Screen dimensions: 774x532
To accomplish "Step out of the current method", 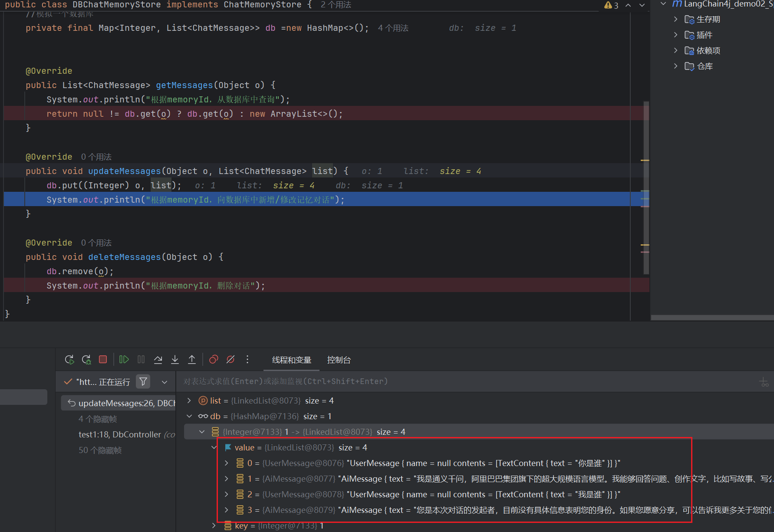I will (192, 360).
